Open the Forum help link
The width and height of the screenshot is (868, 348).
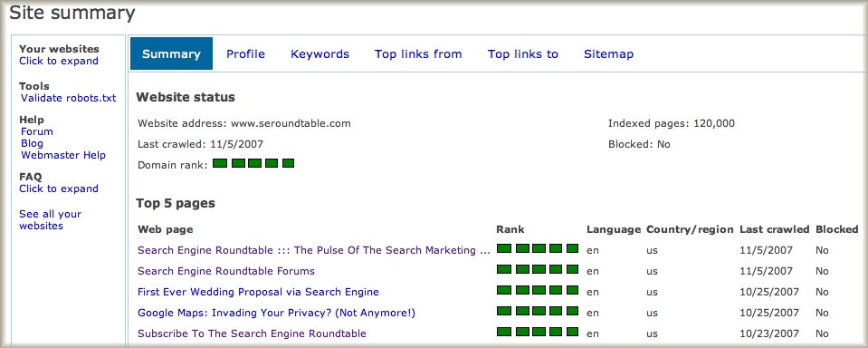point(37,131)
